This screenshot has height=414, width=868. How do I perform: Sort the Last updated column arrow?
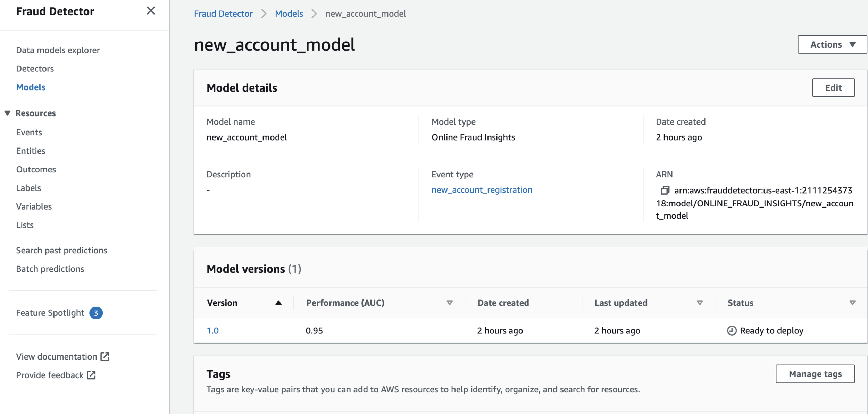pos(700,303)
